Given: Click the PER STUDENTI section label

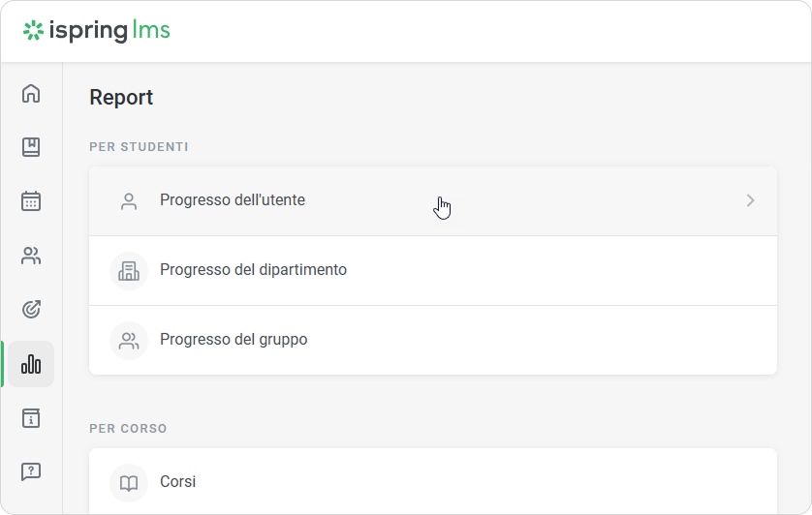Looking at the screenshot, I should (139, 147).
